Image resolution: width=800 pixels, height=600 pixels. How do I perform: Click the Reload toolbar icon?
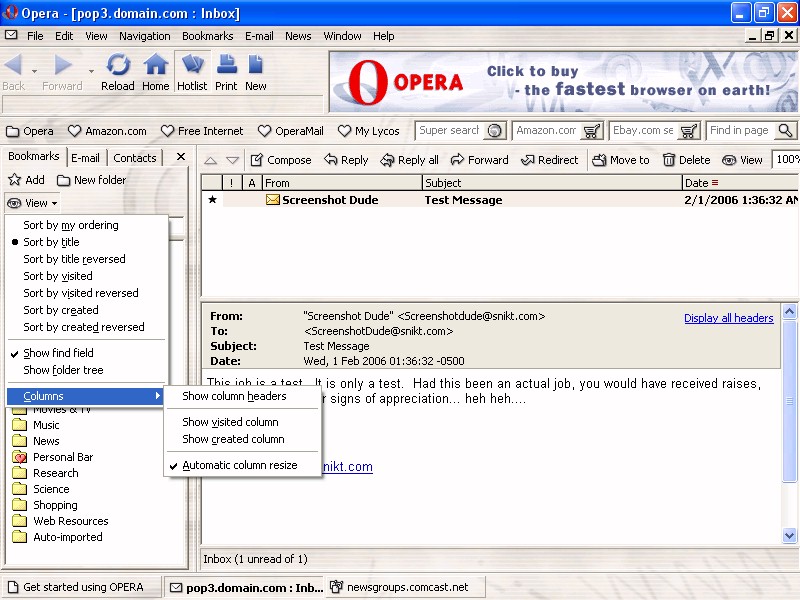(x=118, y=71)
